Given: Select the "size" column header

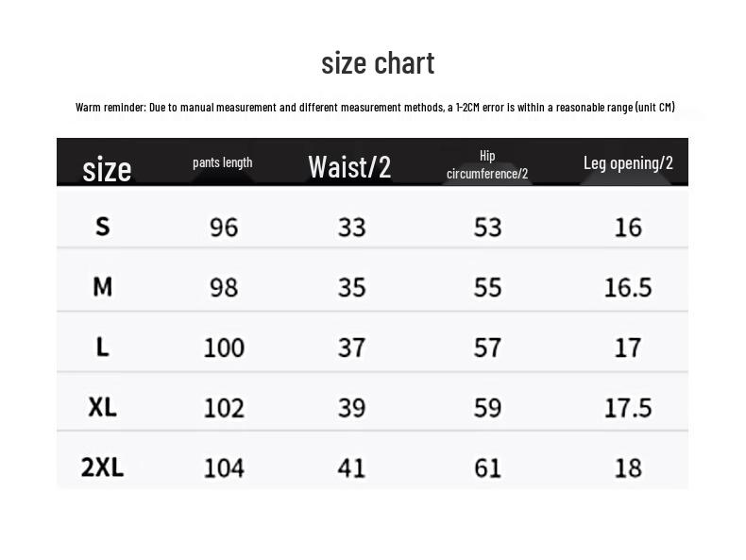Looking at the screenshot, I should pyautogui.click(x=107, y=169).
